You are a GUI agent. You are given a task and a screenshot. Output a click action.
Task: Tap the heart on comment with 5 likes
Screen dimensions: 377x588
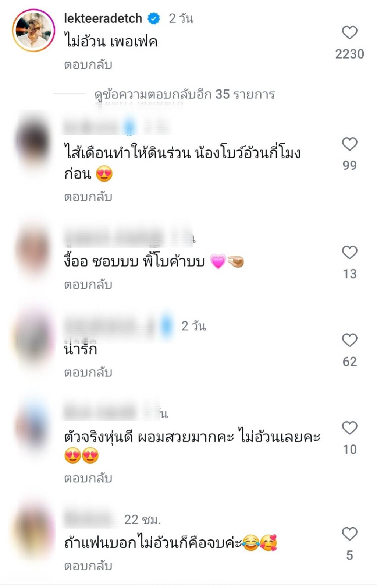tap(349, 534)
